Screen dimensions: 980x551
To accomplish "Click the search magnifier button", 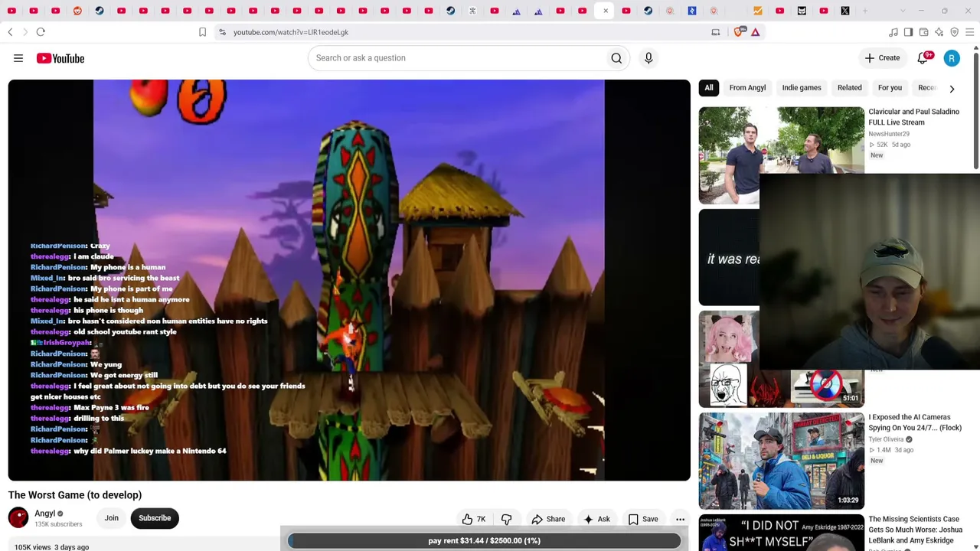I will pos(616,58).
